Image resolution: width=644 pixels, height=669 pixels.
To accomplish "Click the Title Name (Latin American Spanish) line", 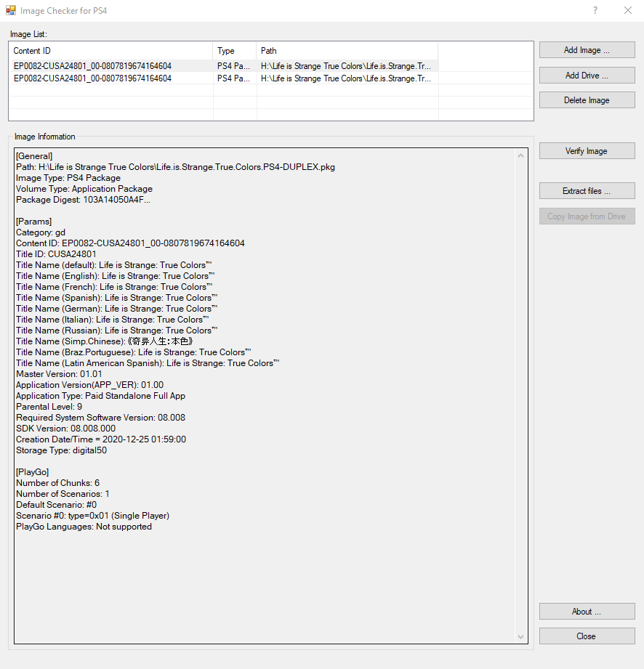I will 148,363.
